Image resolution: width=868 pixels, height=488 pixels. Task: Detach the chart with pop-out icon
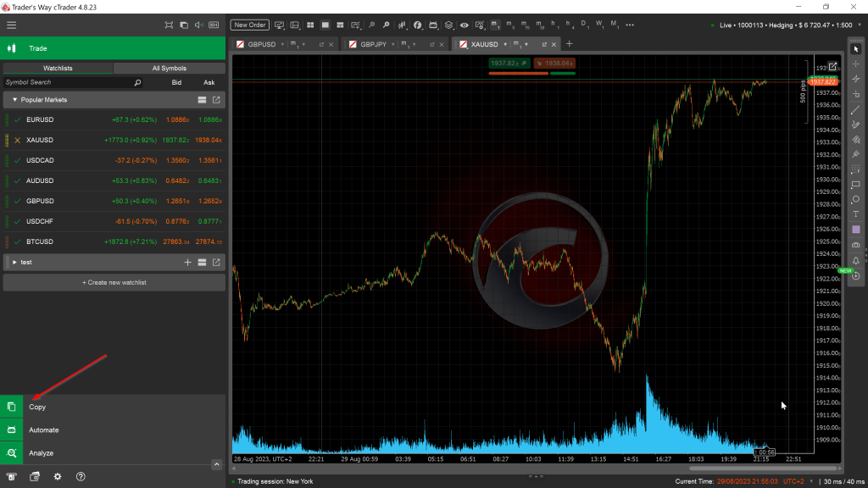point(832,66)
